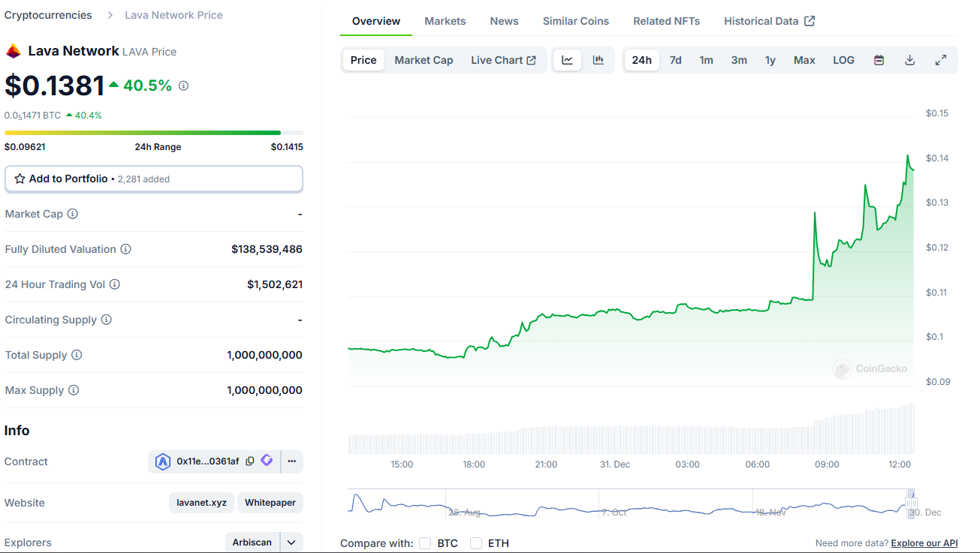Select the line chart view icon
Image resolution: width=980 pixels, height=553 pixels.
click(x=568, y=60)
